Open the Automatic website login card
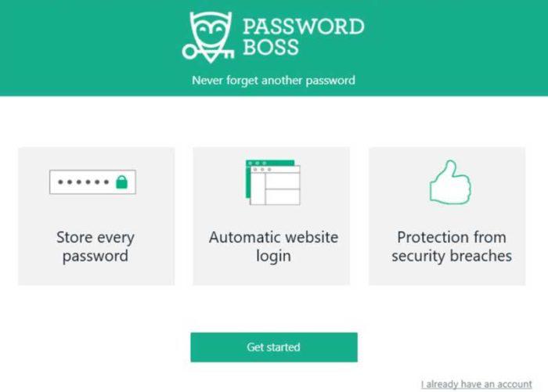The image size is (548, 392). coord(271,216)
